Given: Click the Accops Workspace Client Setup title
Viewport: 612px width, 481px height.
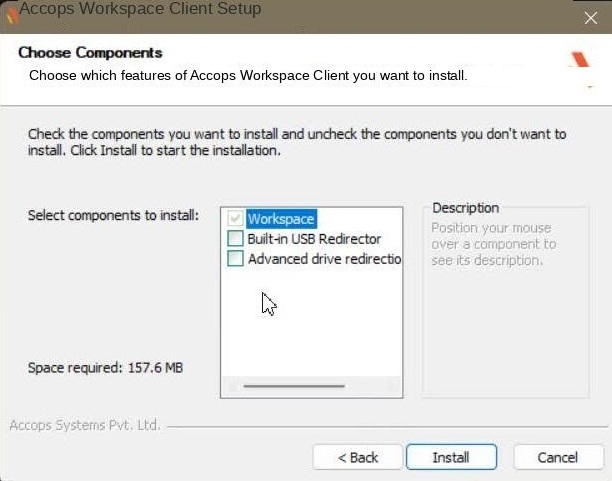Looking at the screenshot, I should click(140, 9).
